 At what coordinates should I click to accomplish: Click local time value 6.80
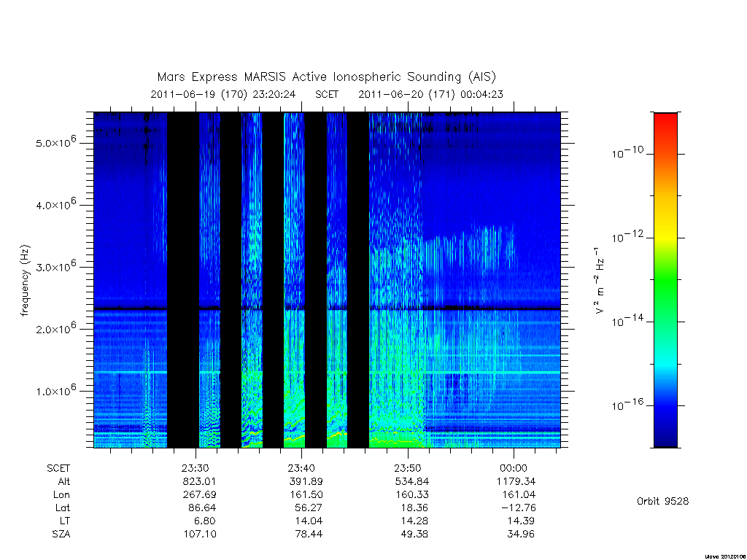coord(205,521)
